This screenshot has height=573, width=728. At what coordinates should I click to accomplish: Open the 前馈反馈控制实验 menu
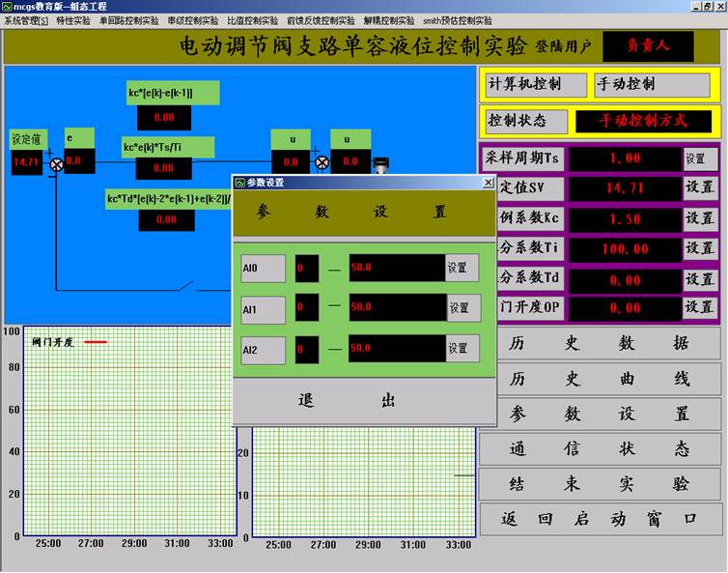[320, 20]
